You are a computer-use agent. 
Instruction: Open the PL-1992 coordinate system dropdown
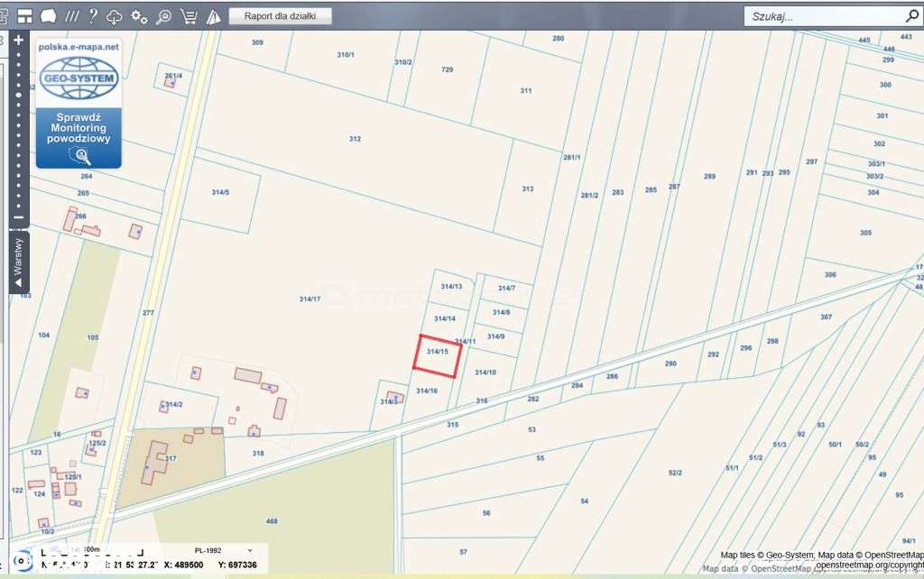pyautogui.click(x=223, y=550)
